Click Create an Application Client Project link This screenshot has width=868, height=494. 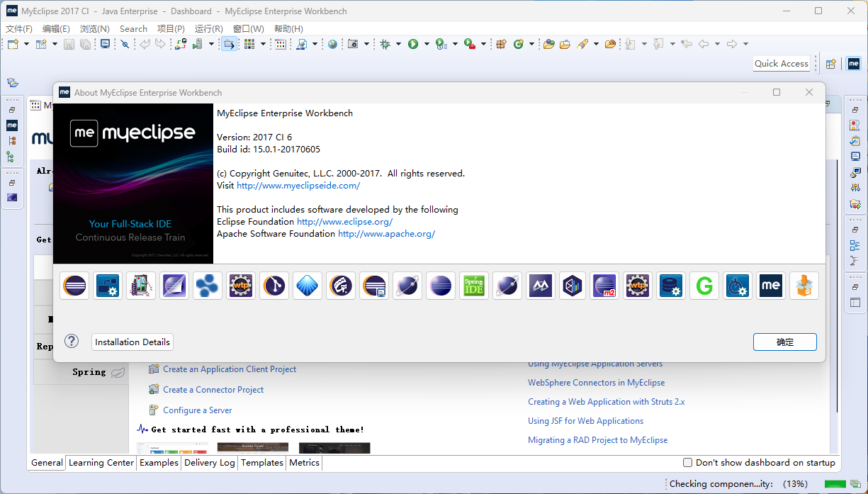coord(230,369)
